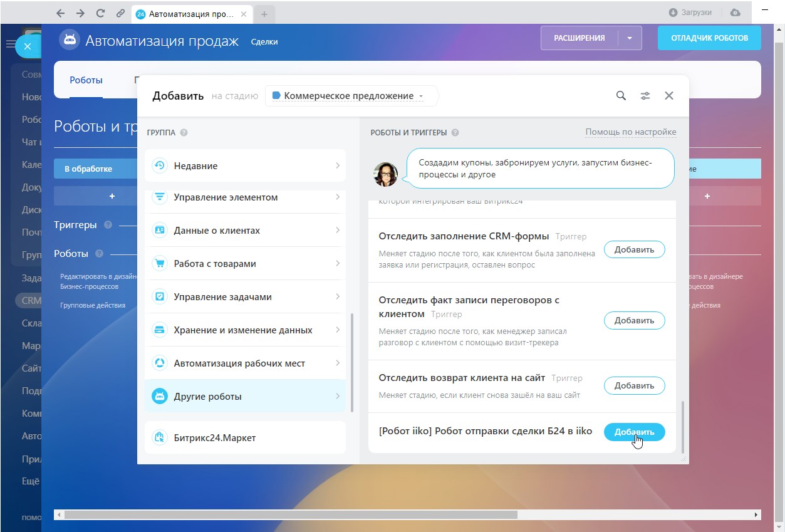Click the browser back arrow

point(60,13)
